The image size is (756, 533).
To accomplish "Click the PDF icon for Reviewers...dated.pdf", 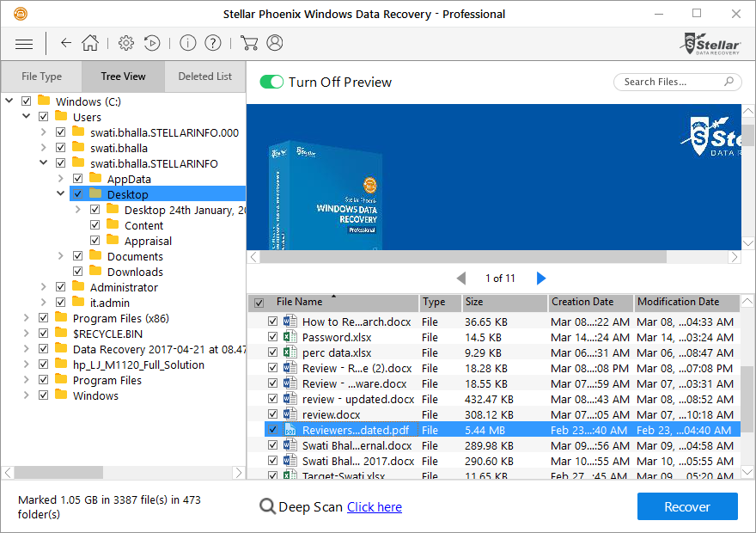I will coord(290,430).
